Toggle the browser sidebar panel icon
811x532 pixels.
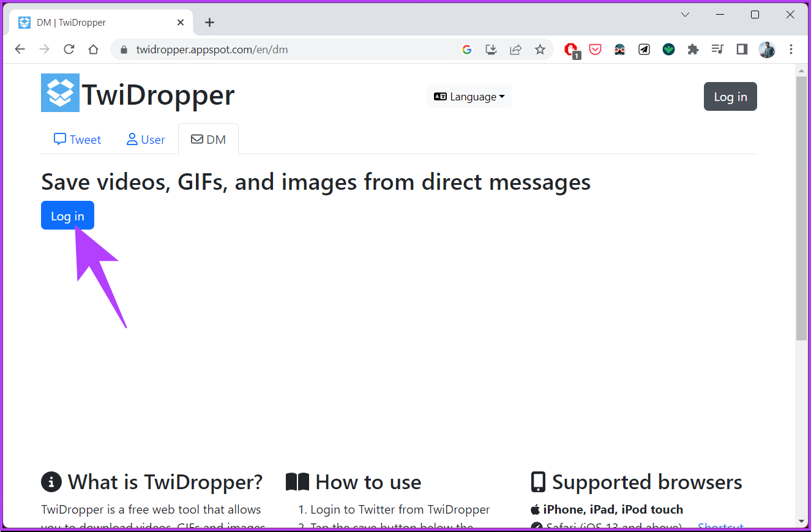point(742,49)
